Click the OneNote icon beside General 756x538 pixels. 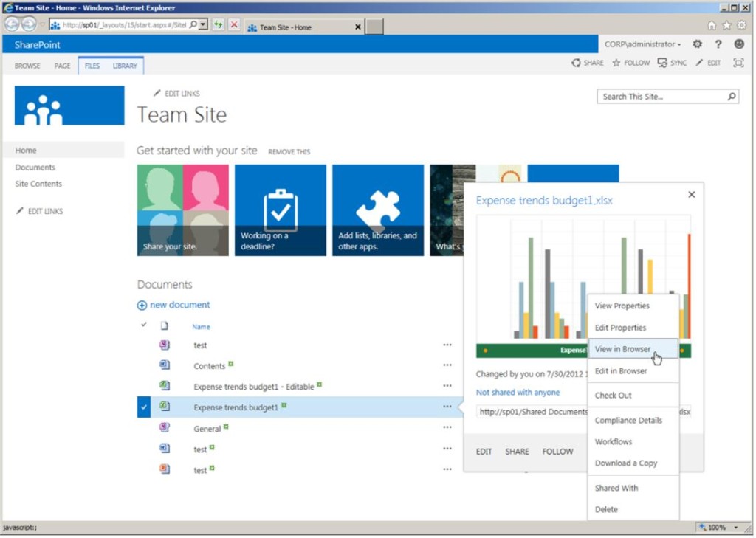[163, 428]
